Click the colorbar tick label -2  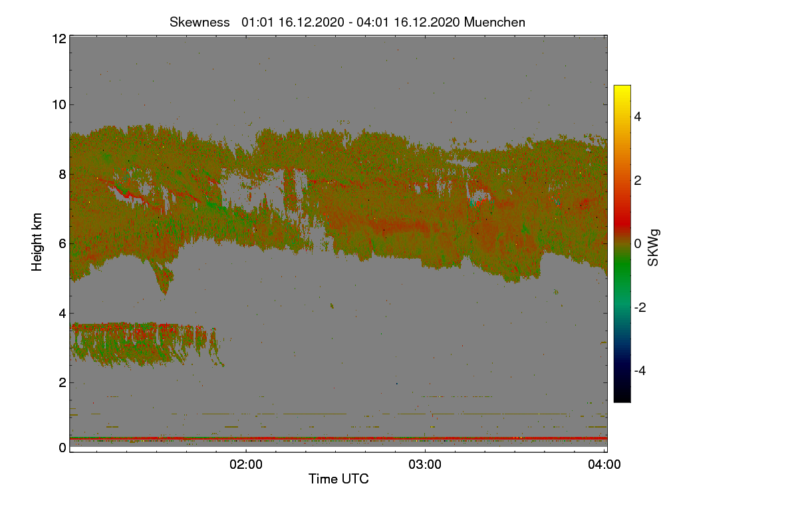[x=640, y=307]
